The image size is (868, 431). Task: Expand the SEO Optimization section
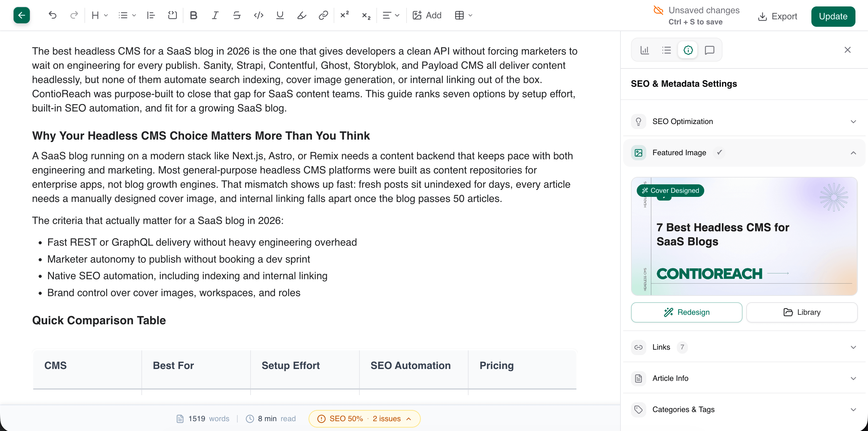pyautogui.click(x=744, y=121)
